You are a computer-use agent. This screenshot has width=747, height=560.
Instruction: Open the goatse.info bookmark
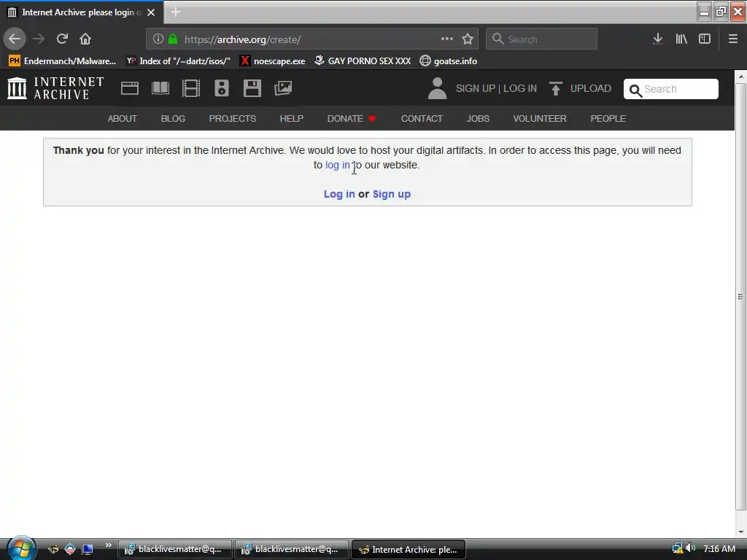(449, 61)
